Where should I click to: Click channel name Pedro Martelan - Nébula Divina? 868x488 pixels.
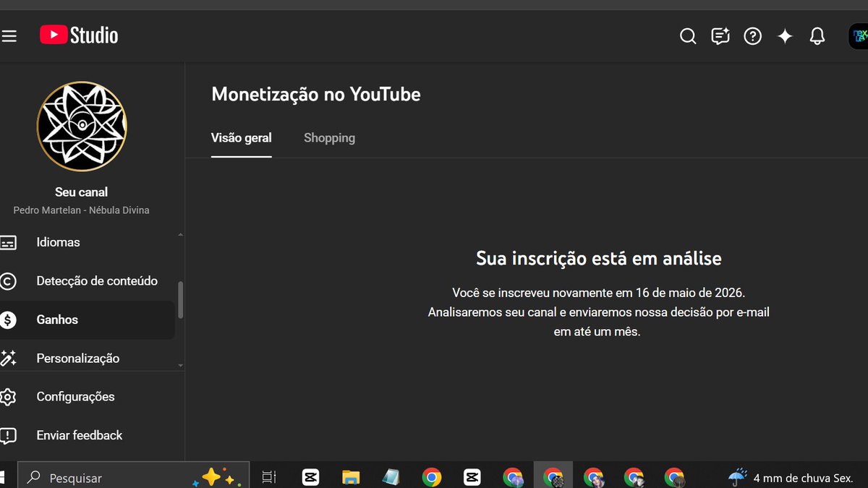pyautogui.click(x=81, y=210)
